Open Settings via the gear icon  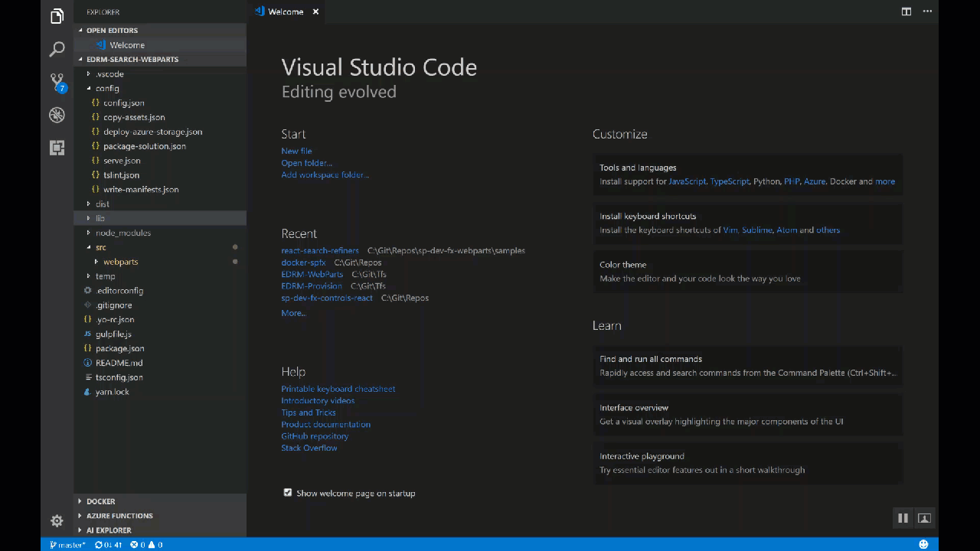(57, 520)
